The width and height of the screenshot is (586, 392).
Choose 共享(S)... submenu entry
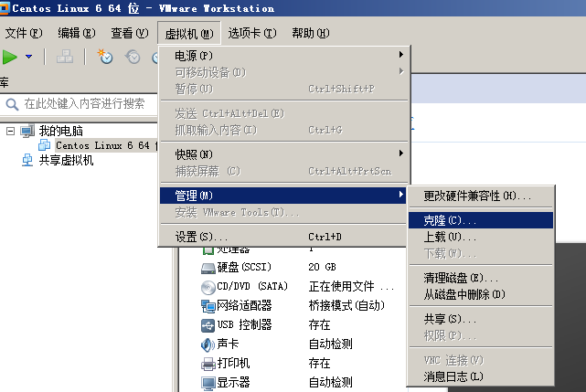pos(481,319)
